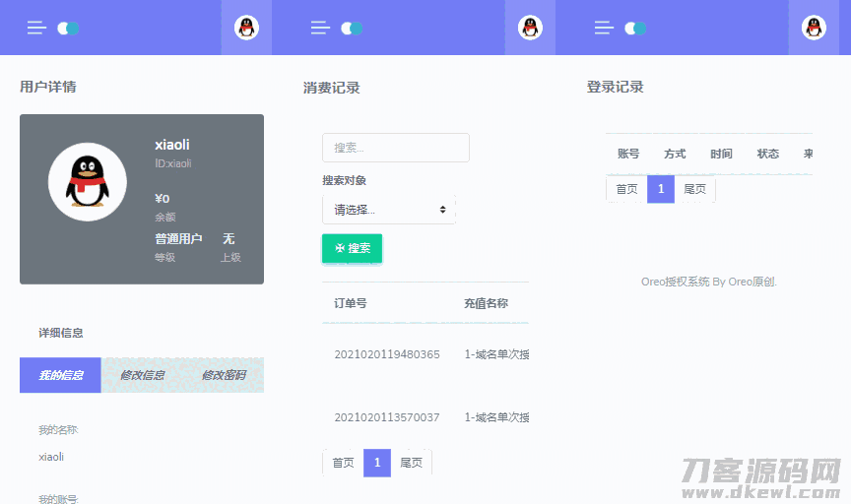
Task: Click the large penguin avatar on the xiaoli card
Action: pyautogui.click(x=89, y=182)
